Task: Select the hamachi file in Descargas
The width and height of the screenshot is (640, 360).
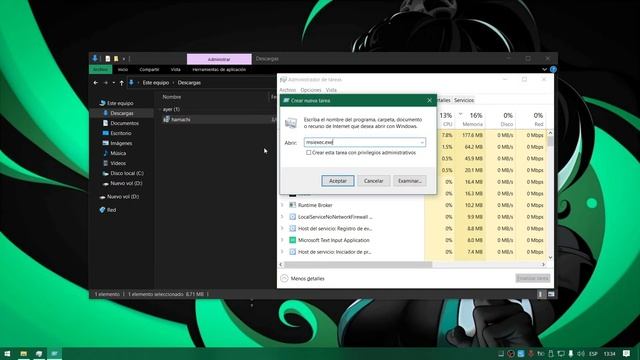Action: [180, 119]
